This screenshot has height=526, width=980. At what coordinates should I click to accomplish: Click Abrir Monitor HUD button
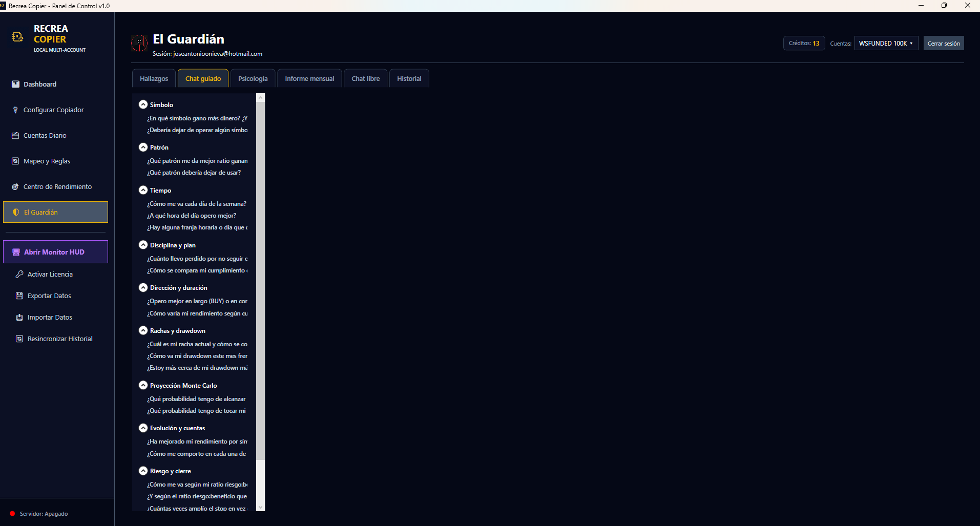coord(55,252)
